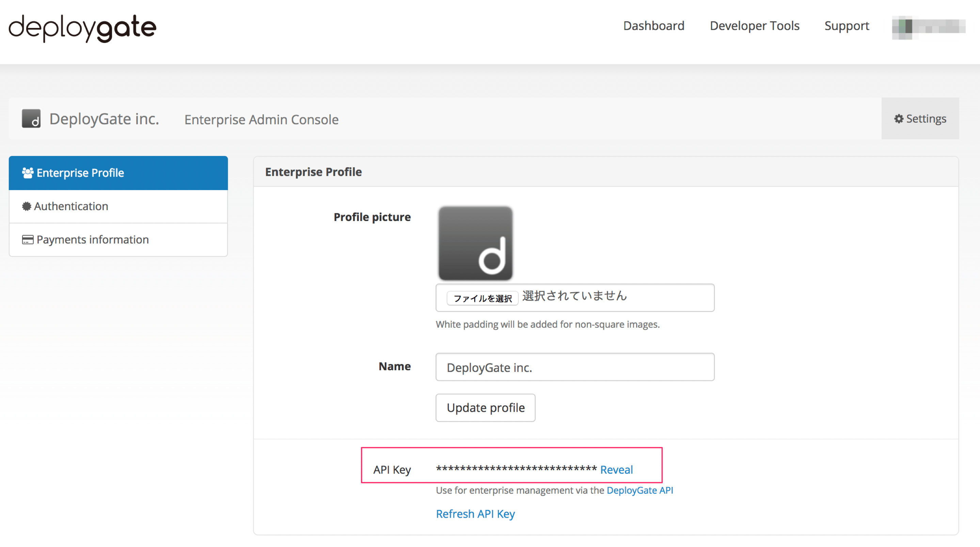Choose a file with ファイルを選択 button
The image size is (980, 547).
483,298
